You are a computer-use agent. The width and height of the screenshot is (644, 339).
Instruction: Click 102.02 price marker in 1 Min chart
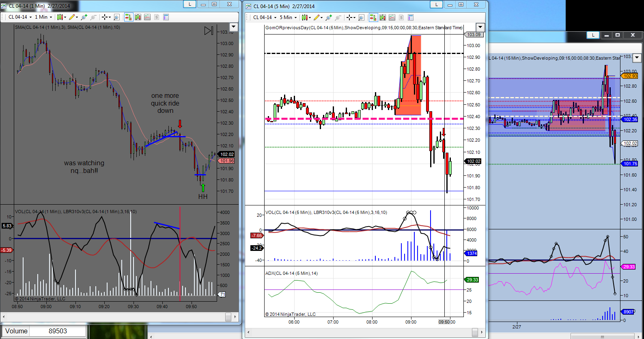coord(226,154)
